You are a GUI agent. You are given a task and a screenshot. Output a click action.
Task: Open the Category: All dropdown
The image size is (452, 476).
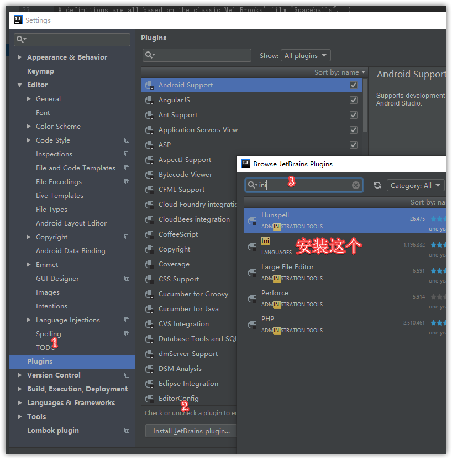(416, 186)
